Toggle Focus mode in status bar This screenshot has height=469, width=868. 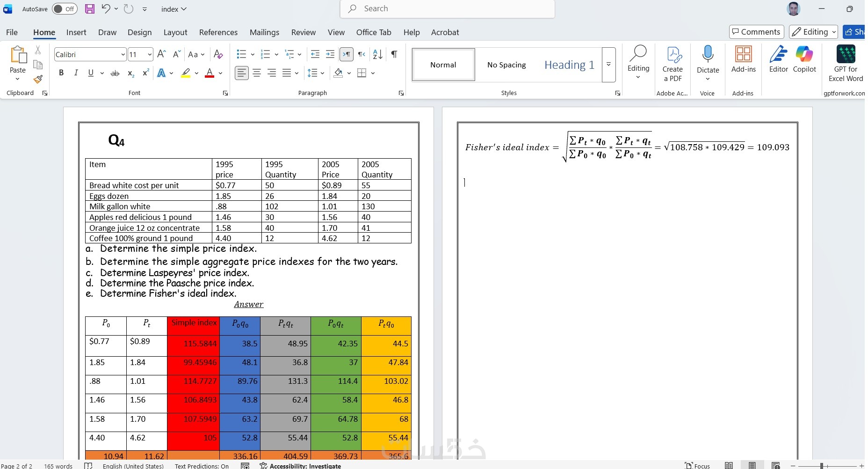click(697, 466)
